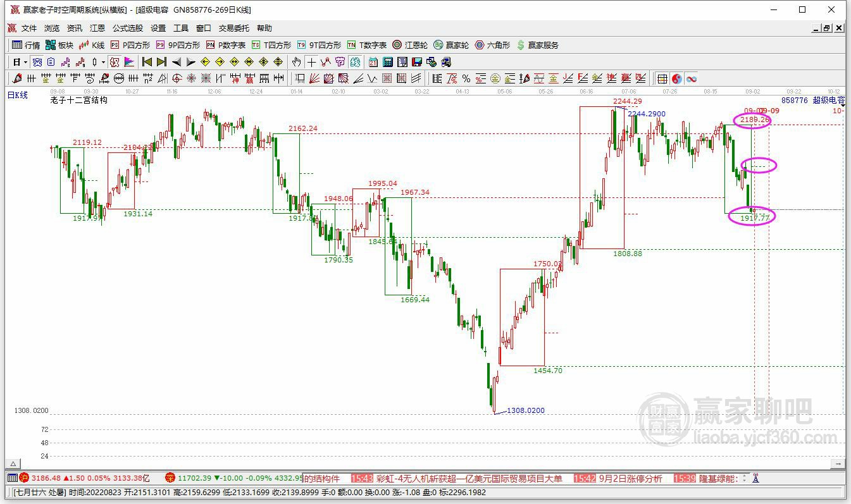Open the 日 period dropdown arrow

[x=25, y=62]
